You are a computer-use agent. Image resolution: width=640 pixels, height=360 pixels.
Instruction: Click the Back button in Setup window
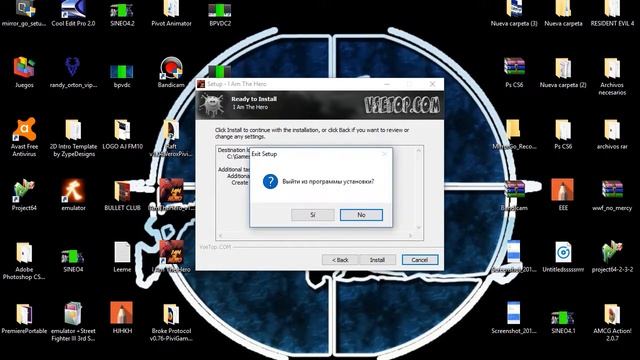click(340, 260)
